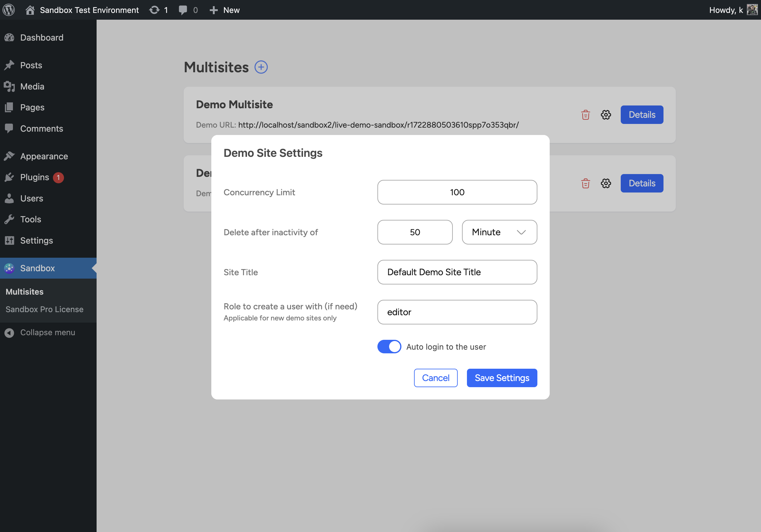Click 'Auto login to the user' label
Screen dimensions: 761x532
pyautogui.click(x=446, y=347)
